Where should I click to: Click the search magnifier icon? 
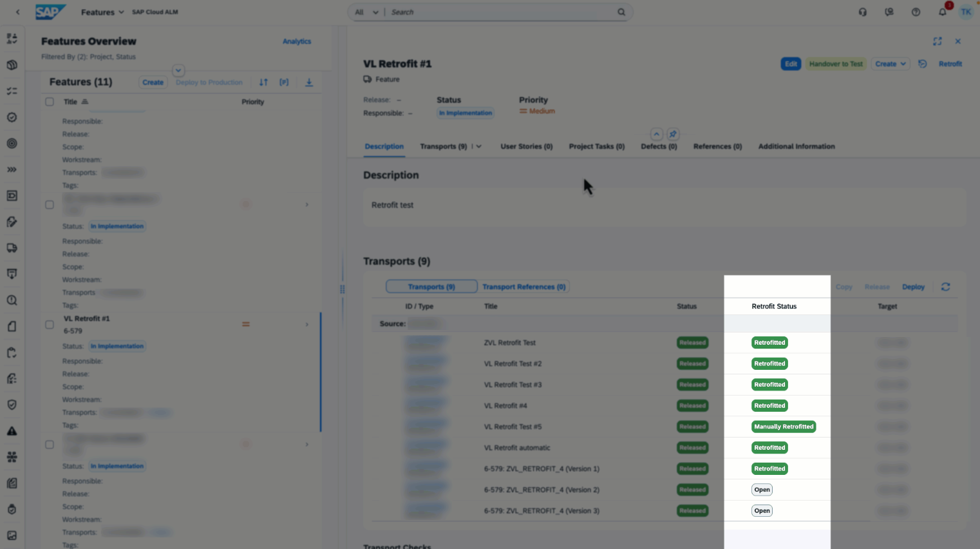(x=621, y=12)
